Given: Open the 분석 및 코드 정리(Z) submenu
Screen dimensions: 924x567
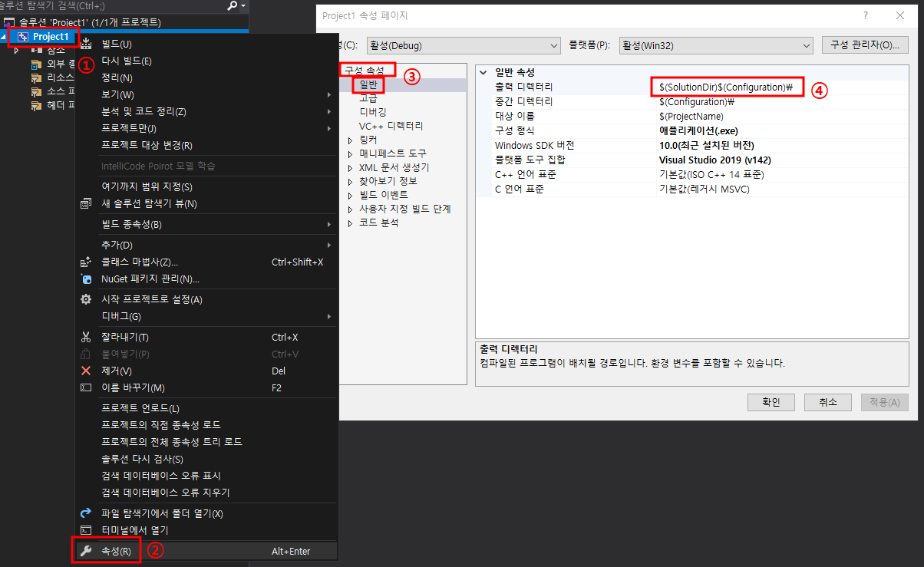Looking at the screenshot, I should [x=206, y=111].
